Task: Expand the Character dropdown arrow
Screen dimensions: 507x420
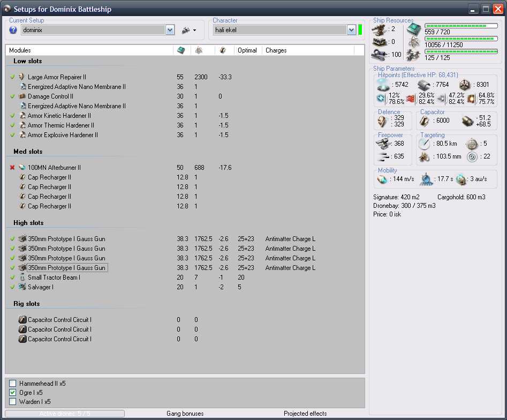Action: (351, 30)
